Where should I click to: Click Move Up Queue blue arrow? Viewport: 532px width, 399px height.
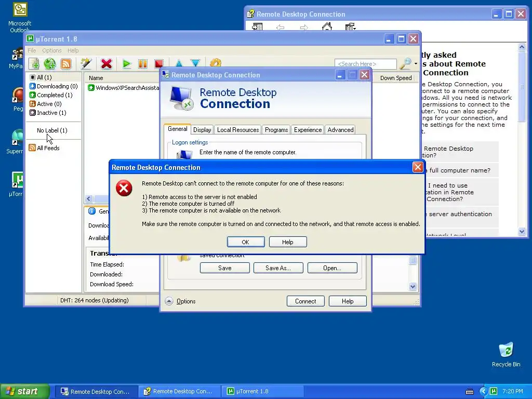click(179, 63)
